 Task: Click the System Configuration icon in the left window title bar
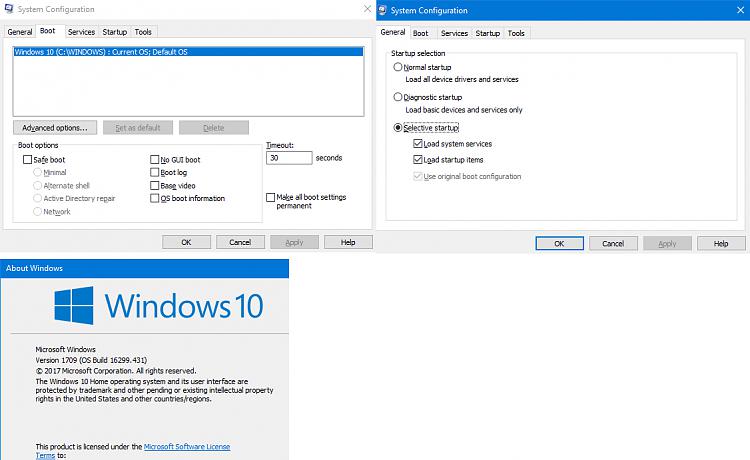coord(9,9)
